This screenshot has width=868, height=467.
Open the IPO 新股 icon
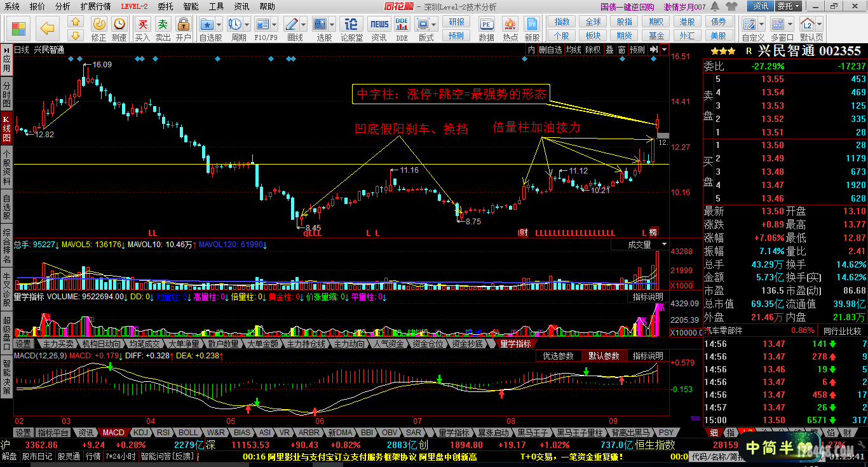coord(532,24)
